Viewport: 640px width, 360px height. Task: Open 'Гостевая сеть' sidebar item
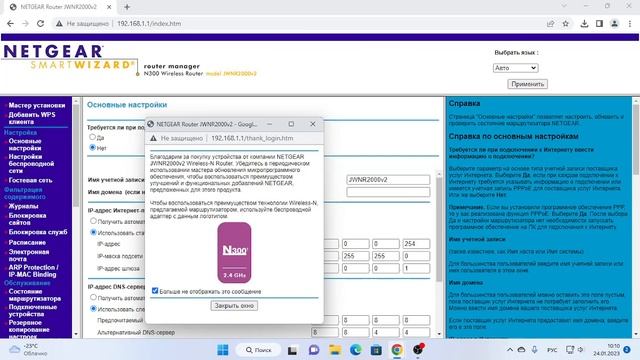coord(30,180)
